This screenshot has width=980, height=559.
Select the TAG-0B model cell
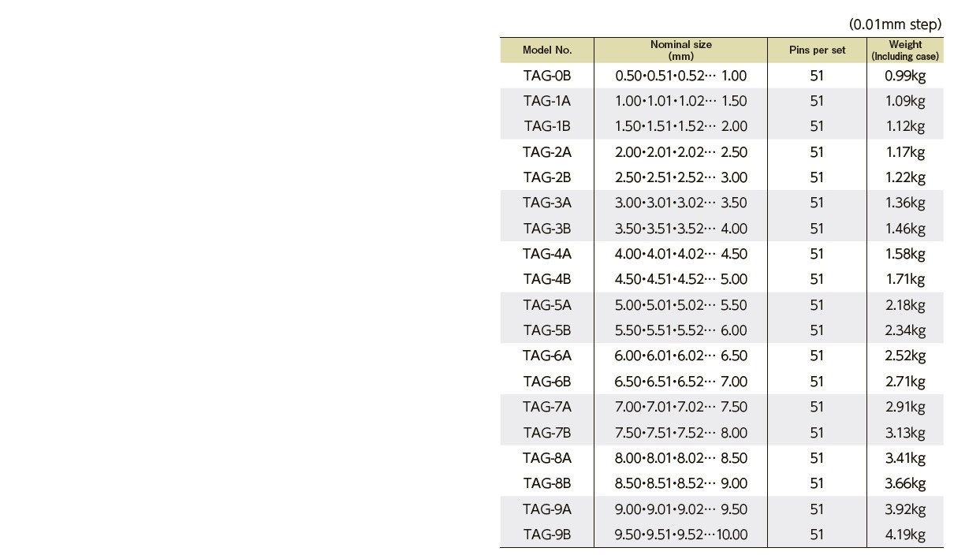(x=546, y=76)
